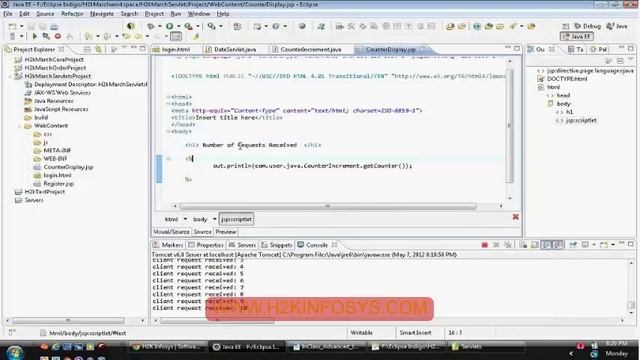Click Remove Launch icon in Console toolbar

(x=496, y=245)
